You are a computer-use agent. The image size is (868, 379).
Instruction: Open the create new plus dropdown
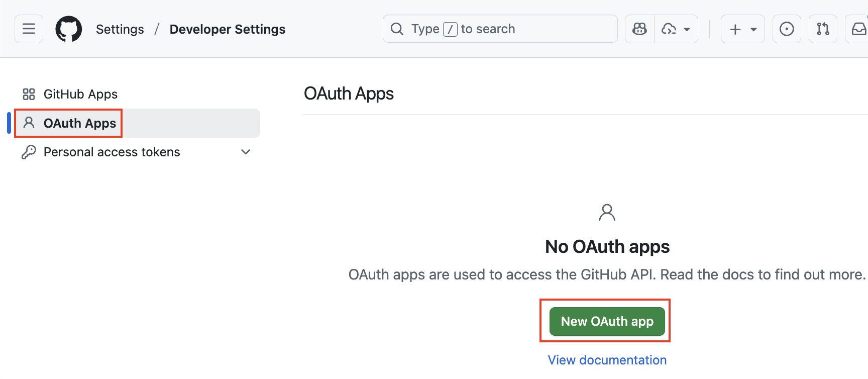pyautogui.click(x=742, y=29)
